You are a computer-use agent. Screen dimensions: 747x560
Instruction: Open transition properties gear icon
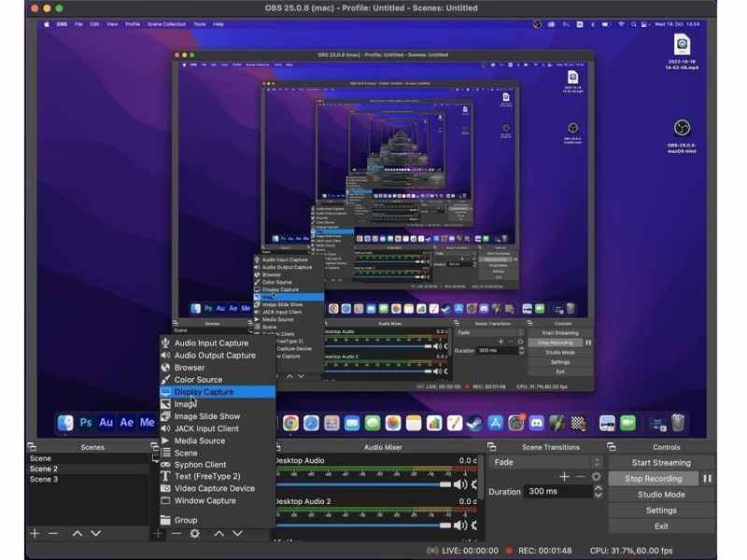point(596,477)
